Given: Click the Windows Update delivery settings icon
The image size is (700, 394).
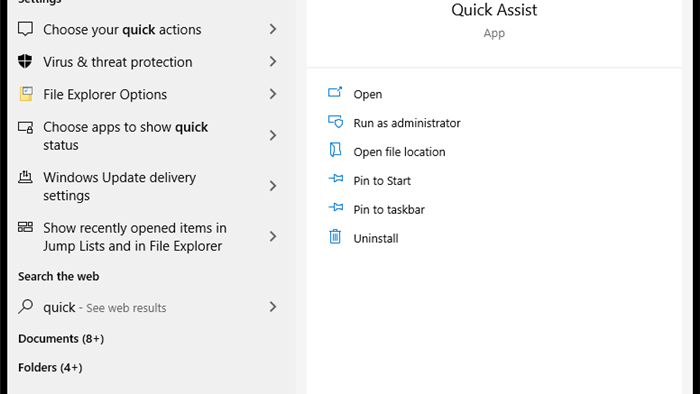Looking at the screenshot, I should pos(25,177).
